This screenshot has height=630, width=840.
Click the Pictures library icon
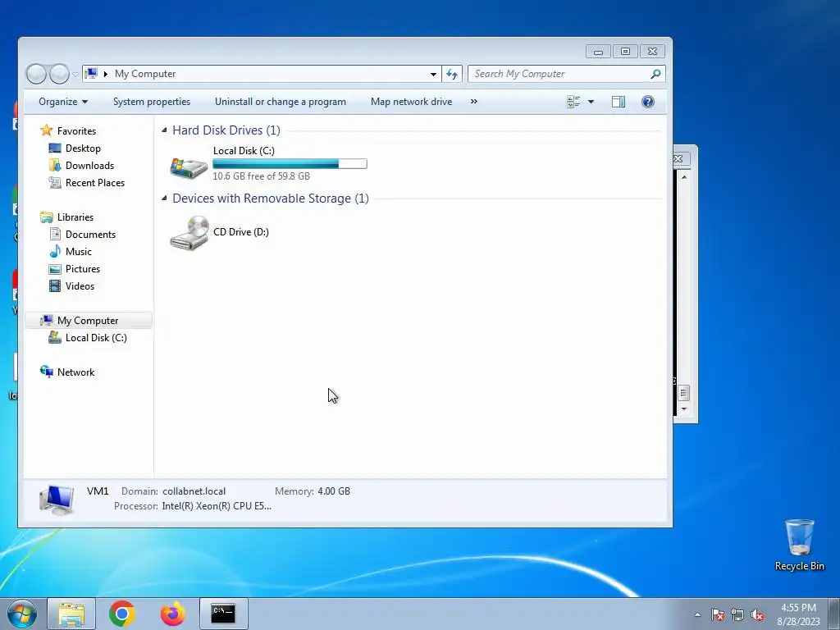(x=55, y=269)
